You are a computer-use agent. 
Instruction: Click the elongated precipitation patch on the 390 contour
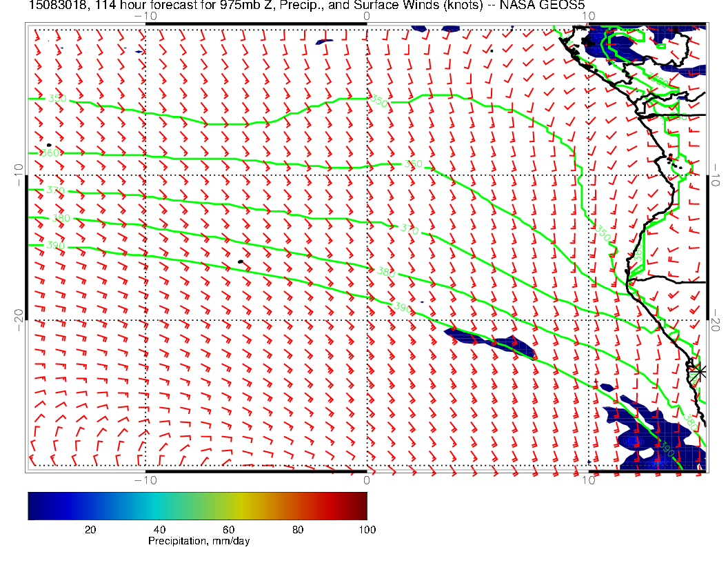[491, 342]
